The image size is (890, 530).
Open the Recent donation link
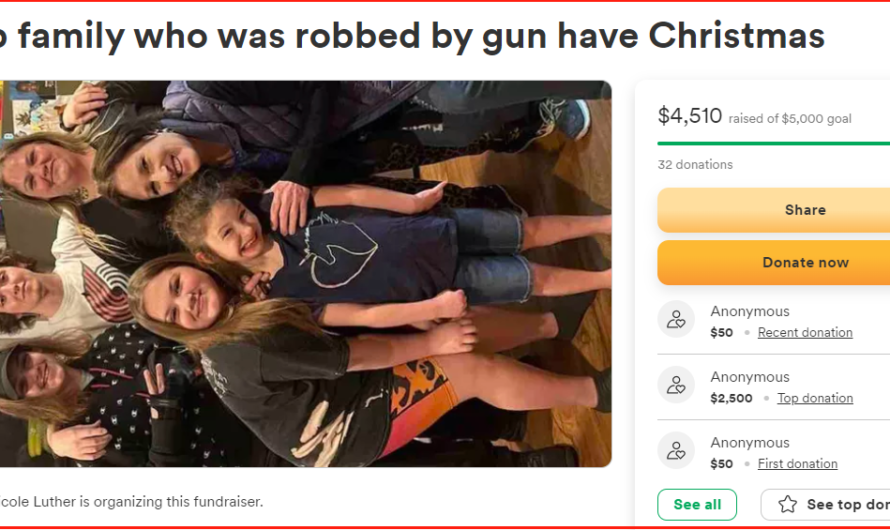pos(805,333)
